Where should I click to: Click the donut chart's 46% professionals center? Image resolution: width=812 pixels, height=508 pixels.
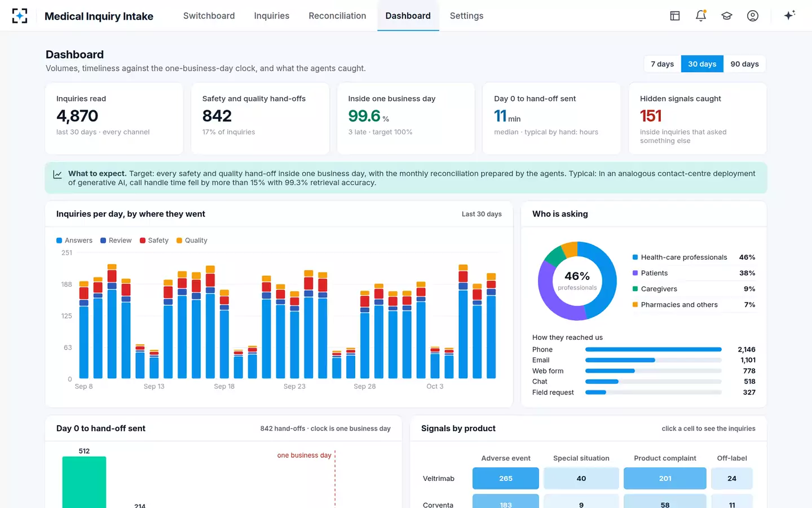tap(577, 280)
